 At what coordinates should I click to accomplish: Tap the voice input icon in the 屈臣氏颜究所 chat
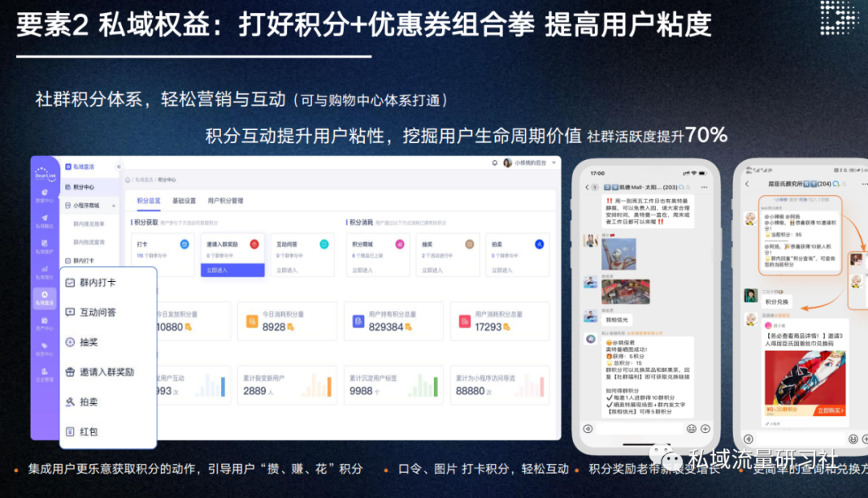(x=748, y=439)
